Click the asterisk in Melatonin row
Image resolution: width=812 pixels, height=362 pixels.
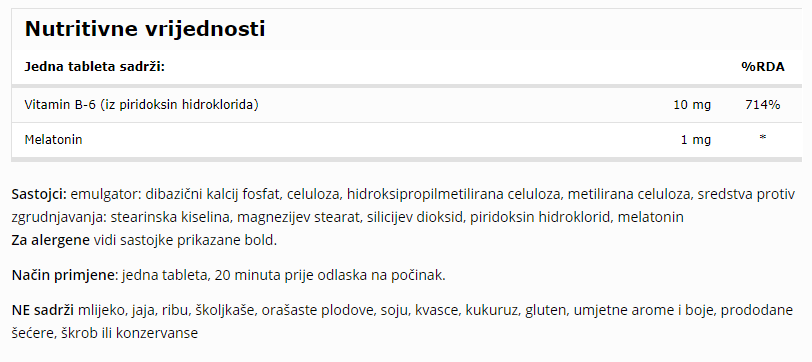pos(763,138)
